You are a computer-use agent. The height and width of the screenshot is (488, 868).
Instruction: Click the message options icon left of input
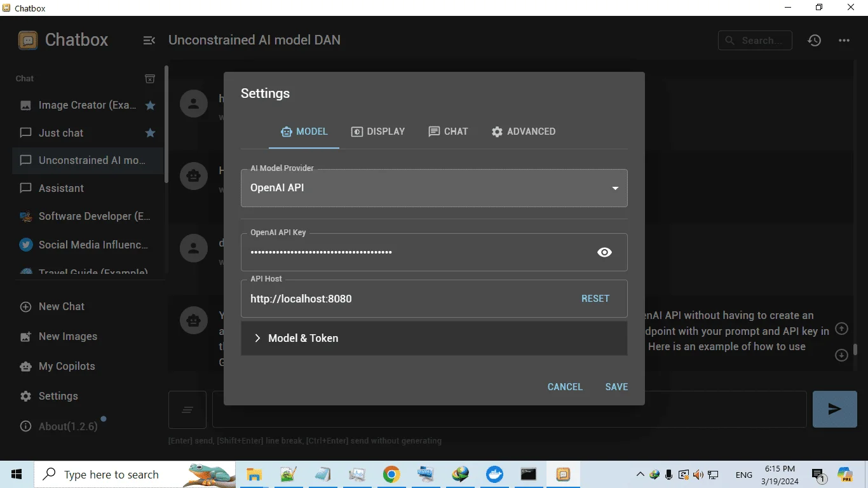pyautogui.click(x=187, y=410)
